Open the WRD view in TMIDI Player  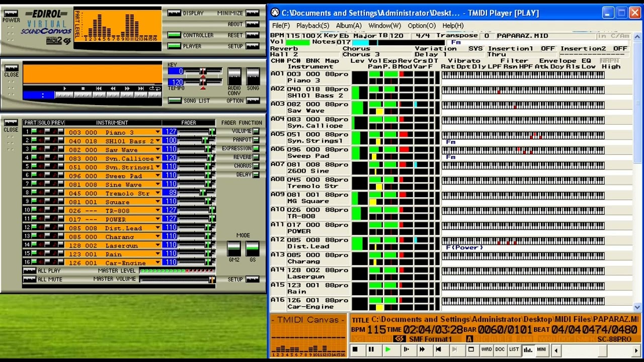coord(487,350)
